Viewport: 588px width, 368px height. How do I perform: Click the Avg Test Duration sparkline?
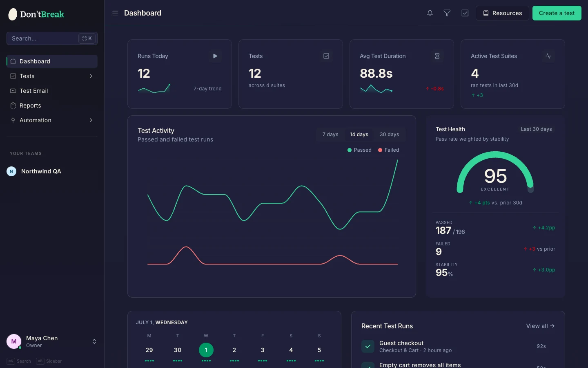click(x=376, y=89)
